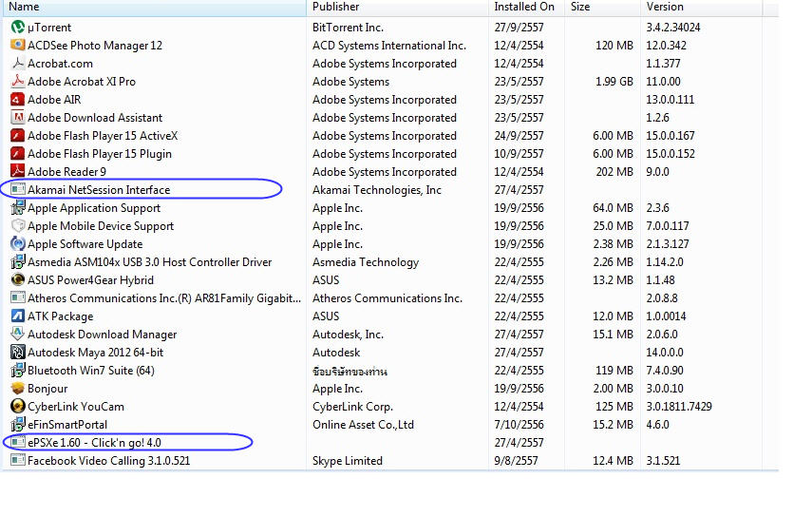Click publisher Akamai Technologies, Inc
Image resolution: width=812 pixels, height=517 pixels.
(376, 190)
